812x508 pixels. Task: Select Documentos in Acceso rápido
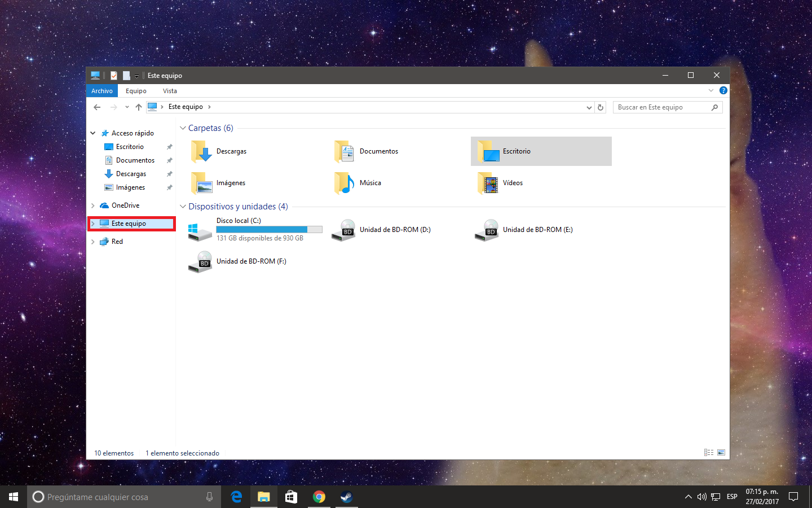(x=135, y=160)
